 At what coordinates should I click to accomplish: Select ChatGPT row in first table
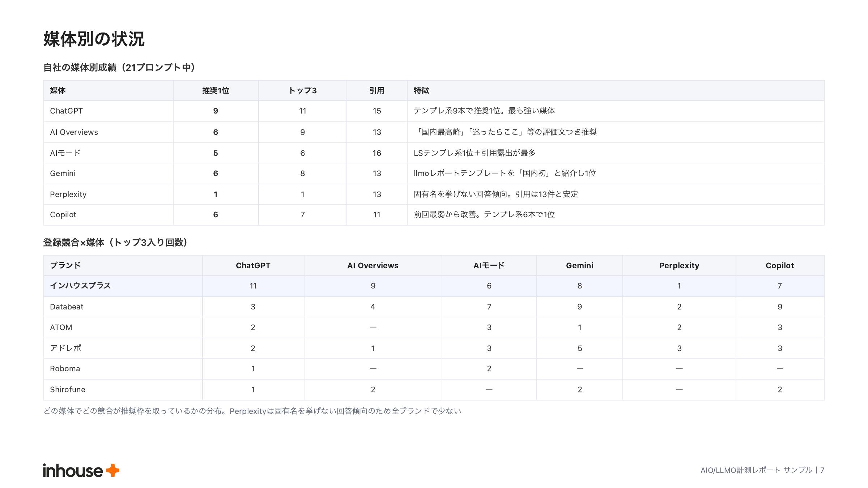(x=434, y=111)
